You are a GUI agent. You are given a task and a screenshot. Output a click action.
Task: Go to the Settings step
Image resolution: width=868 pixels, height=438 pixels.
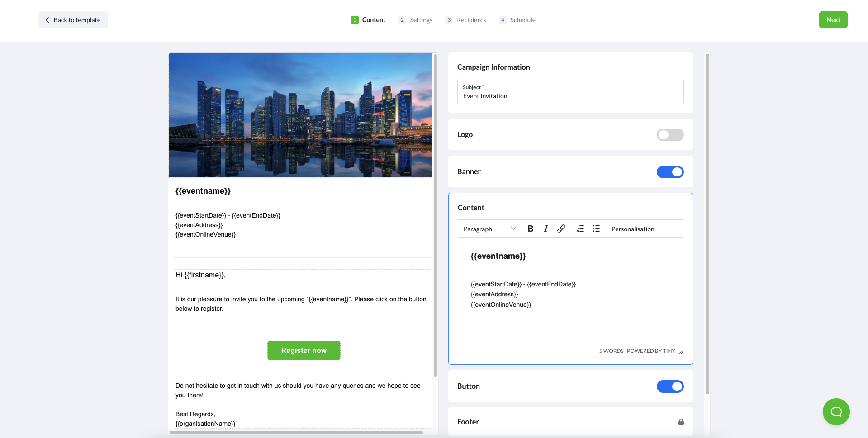(x=415, y=20)
